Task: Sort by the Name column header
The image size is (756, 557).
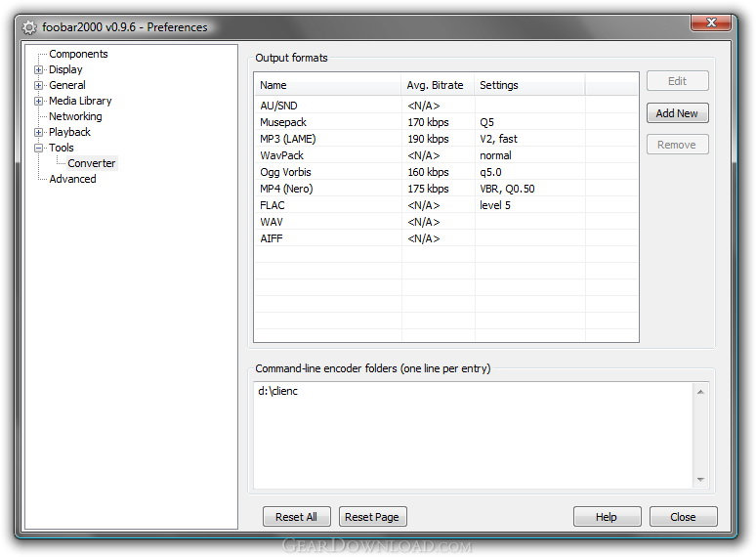Action: pos(328,85)
